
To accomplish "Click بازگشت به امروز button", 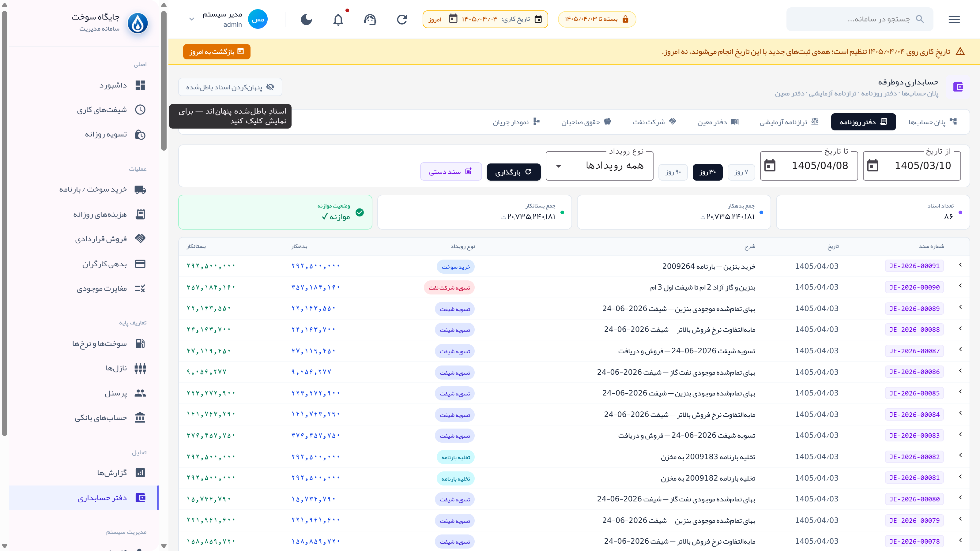I will (217, 52).
